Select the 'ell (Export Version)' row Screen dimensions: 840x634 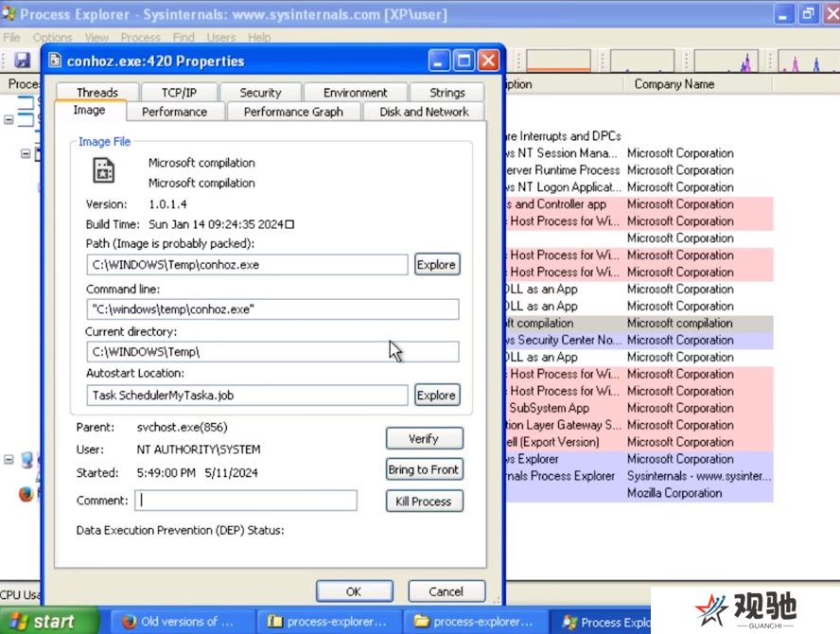point(639,442)
